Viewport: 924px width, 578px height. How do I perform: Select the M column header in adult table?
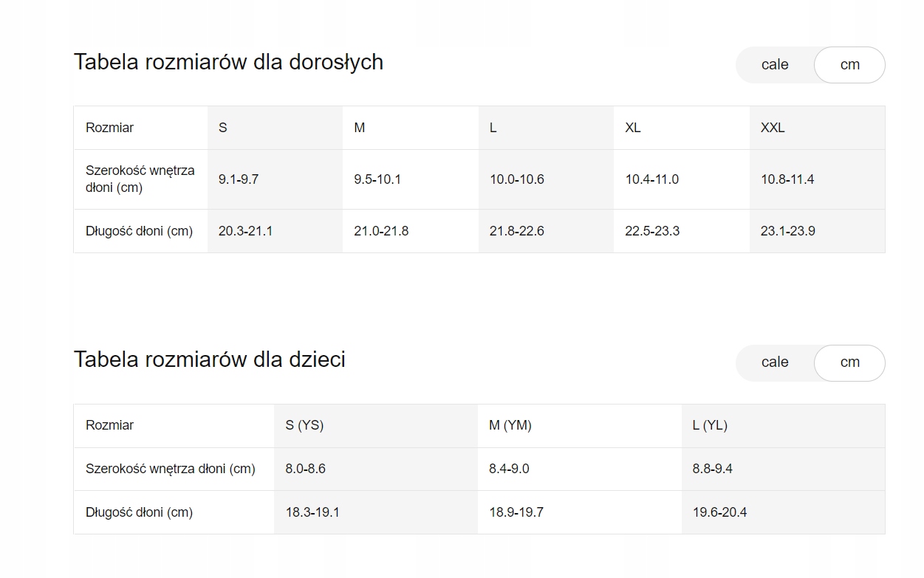358,127
